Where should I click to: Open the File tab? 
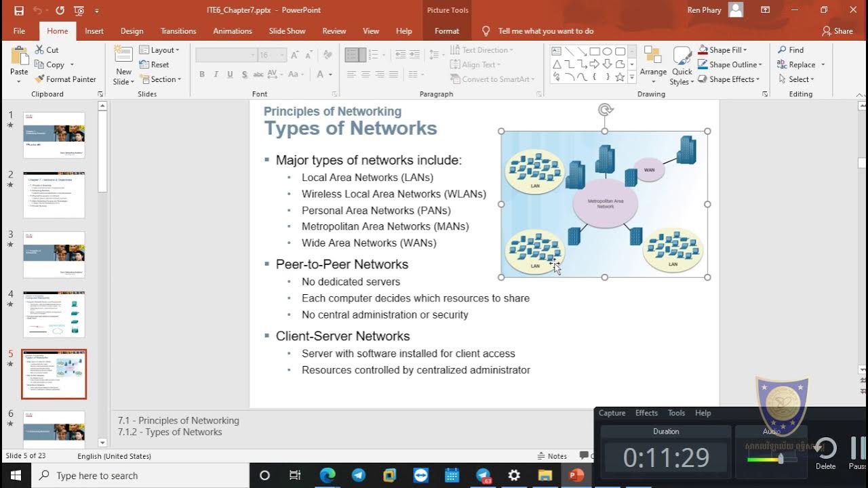[x=19, y=31]
